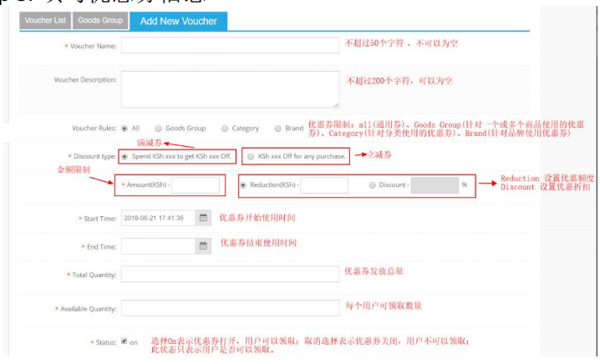
Task: Select the Add New Voucher tab
Action: coord(178,21)
